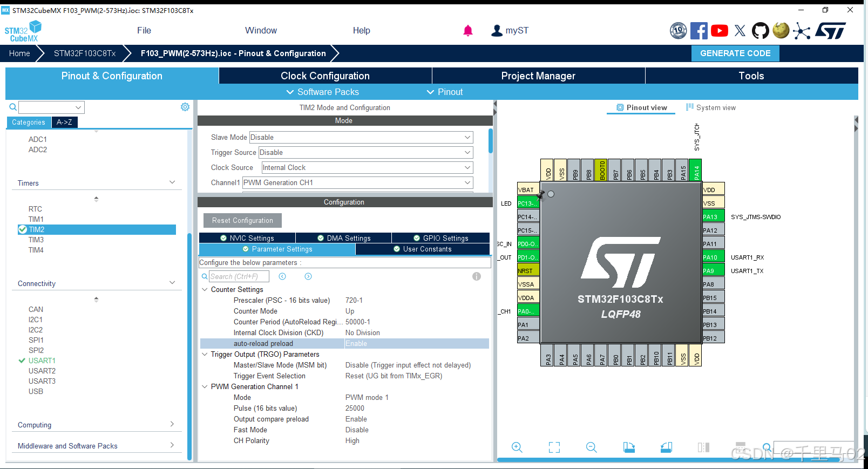The image size is (868, 469).
Task: Open ST GitHub icon
Action: [761, 31]
